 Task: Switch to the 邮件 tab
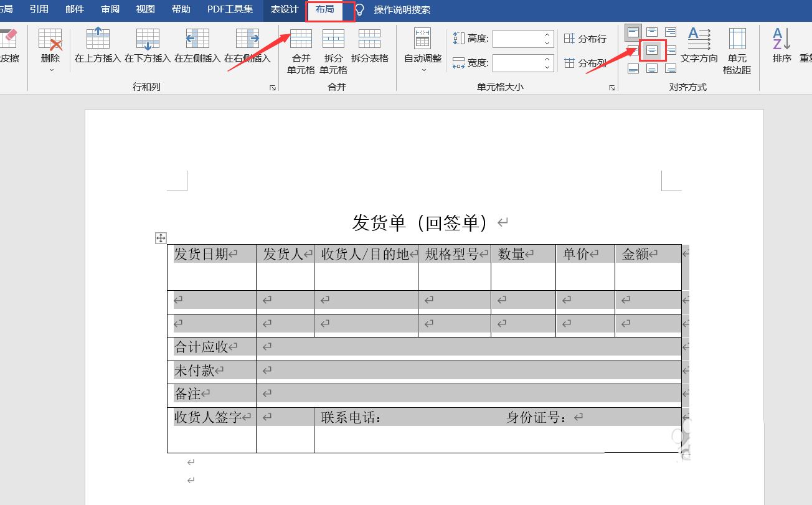tap(75, 9)
